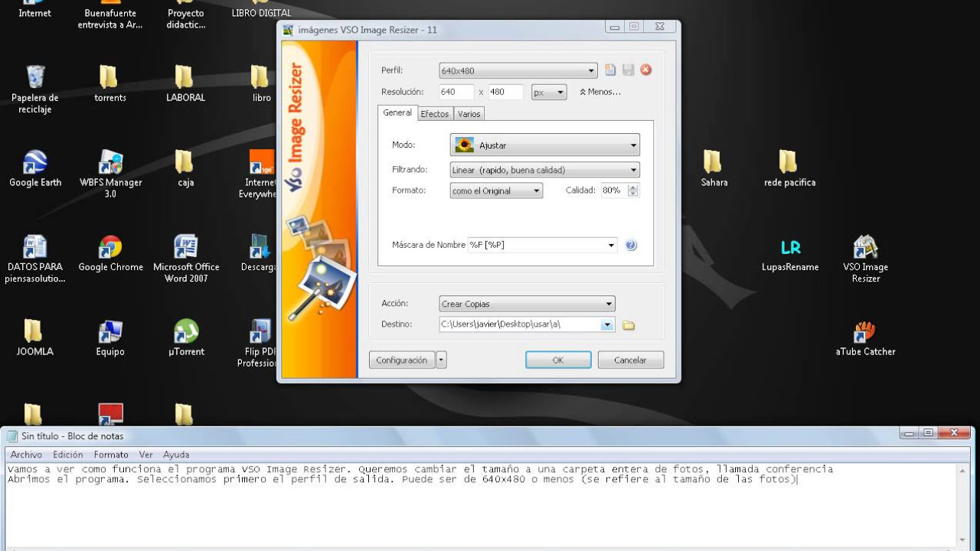980x551 pixels.
Task: Click the Cancelar button
Action: [x=630, y=360]
